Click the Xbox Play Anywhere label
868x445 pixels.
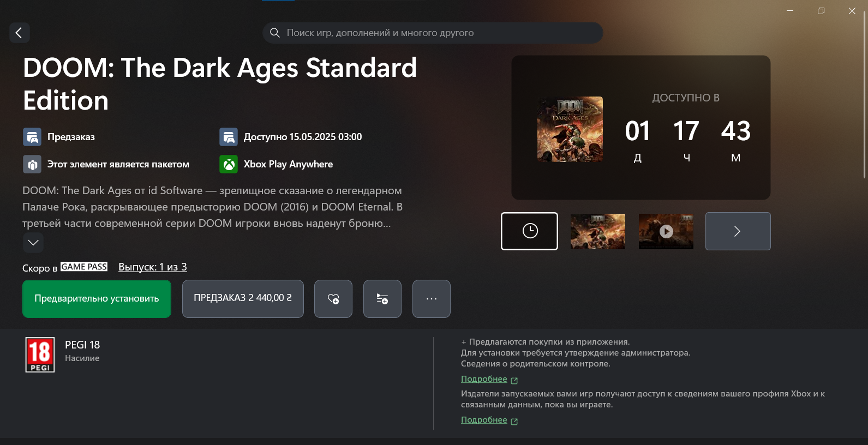coord(288,164)
